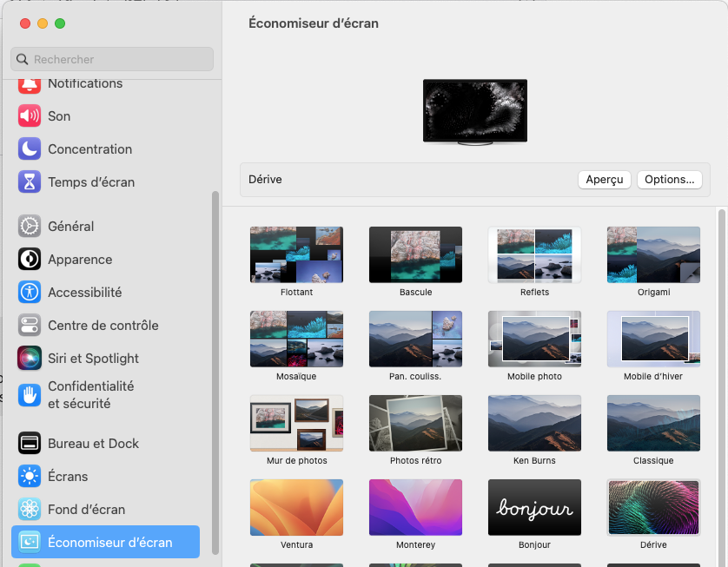Select the Pan. couliss. thumbnail
Viewport: 728px width, 567px height.
point(415,340)
